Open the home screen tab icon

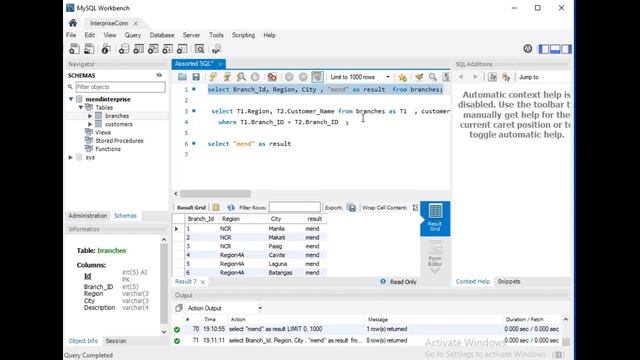[x=73, y=23]
